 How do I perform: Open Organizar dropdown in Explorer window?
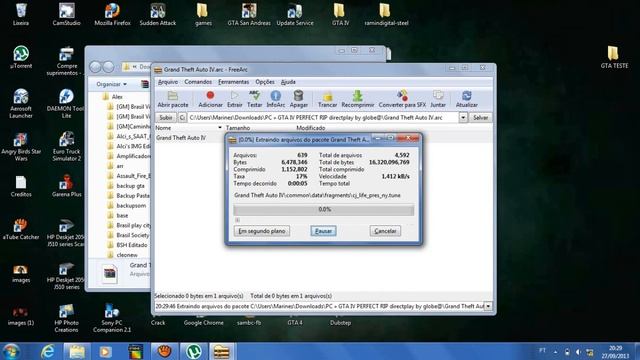point(111,84)
